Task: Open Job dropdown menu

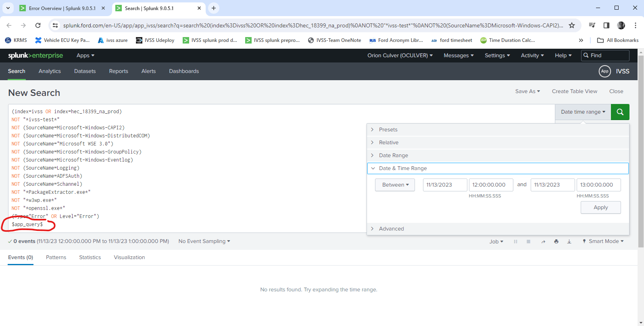Action: point(496,241)
